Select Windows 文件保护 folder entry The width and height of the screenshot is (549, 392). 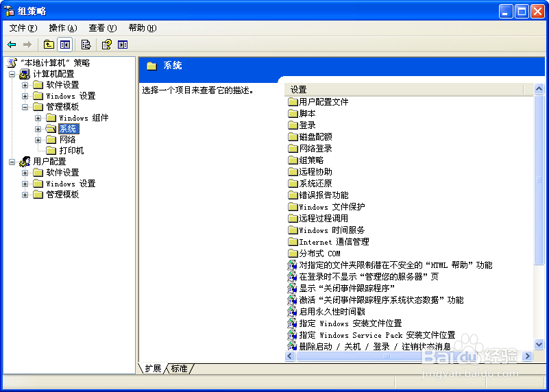[x=332, y=206]
